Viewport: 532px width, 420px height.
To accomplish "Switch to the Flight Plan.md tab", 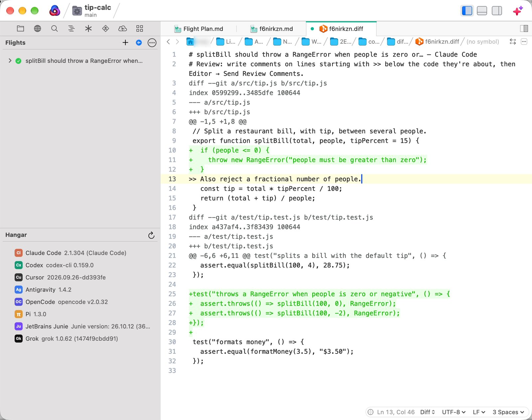I will pos(199,29).
